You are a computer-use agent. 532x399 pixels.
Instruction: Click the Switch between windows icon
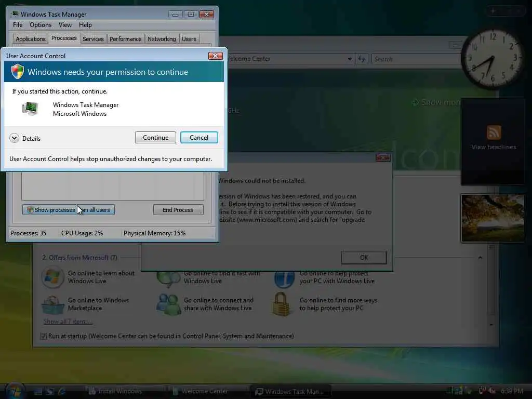pos(50,392)
